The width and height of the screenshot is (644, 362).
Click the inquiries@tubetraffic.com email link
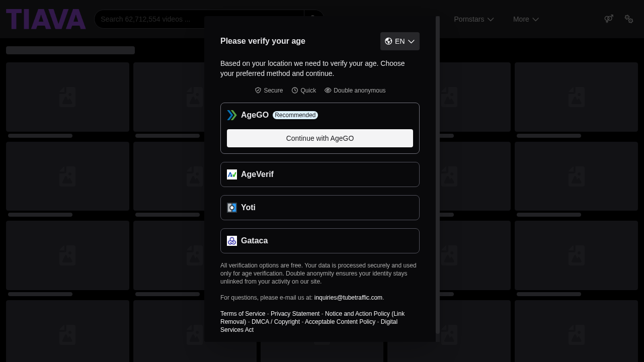[x=348, y=298]
